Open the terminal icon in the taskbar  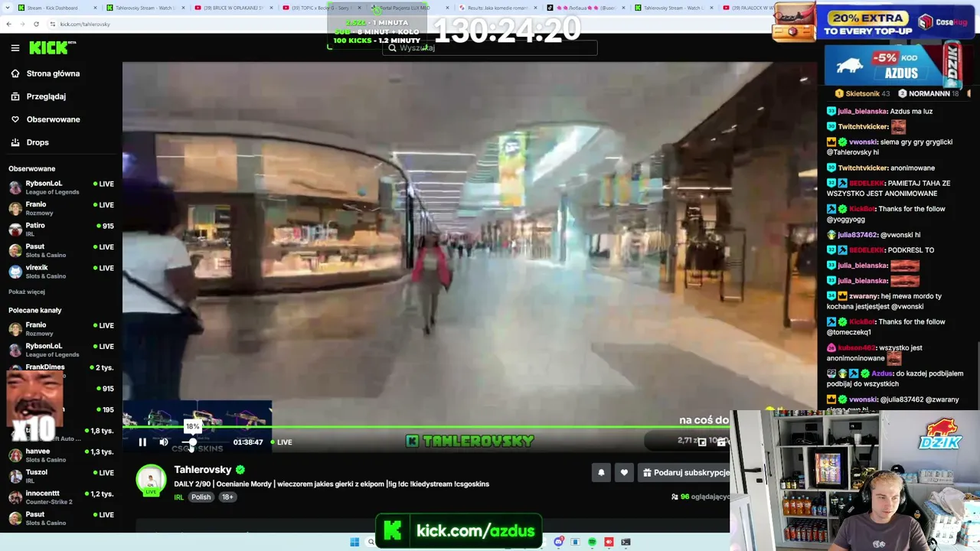(x=626, y=542)
